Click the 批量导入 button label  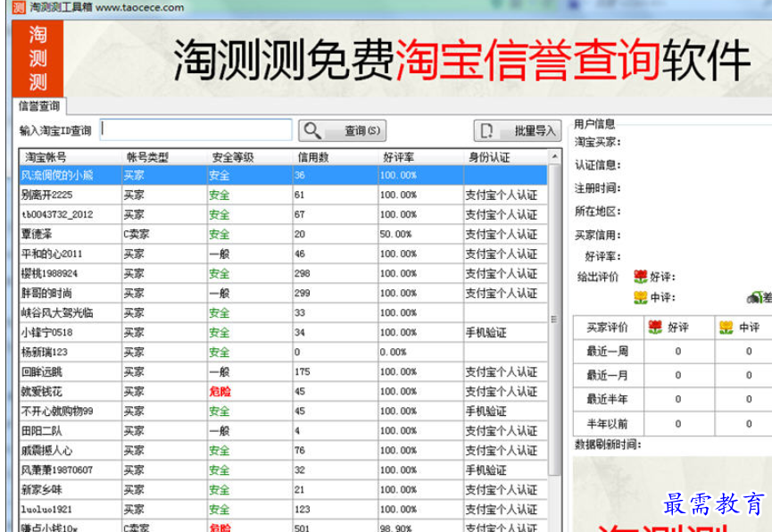pyautogui.click(x=535, y=130)
